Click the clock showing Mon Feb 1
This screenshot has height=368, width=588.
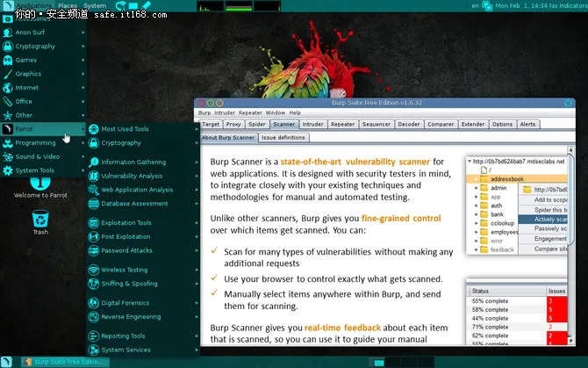click(521, 5)
